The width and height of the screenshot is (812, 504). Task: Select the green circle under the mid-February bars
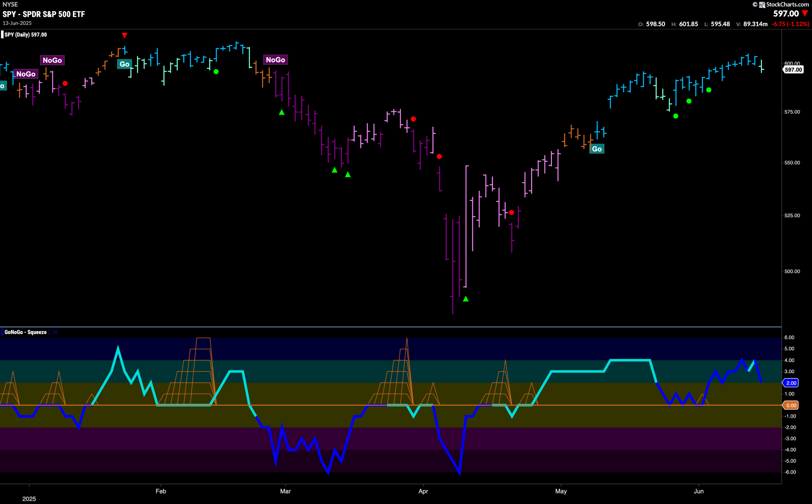coord(216,72)
